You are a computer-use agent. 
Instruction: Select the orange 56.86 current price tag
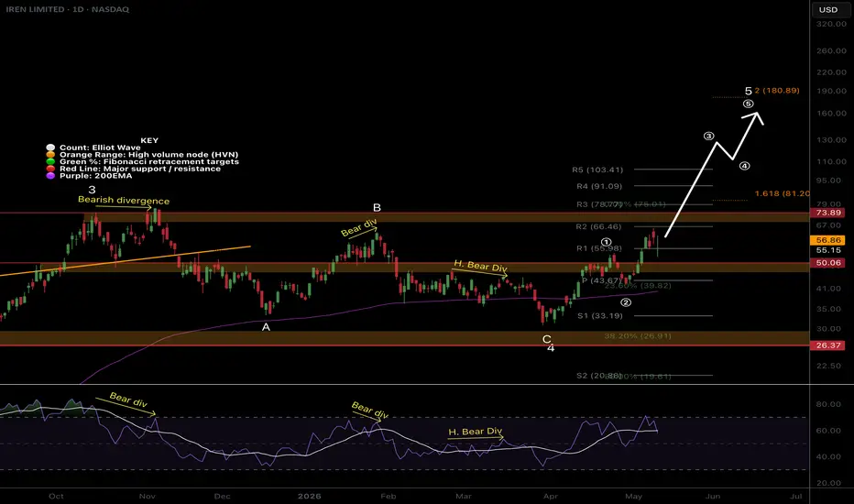coord(828,240)
